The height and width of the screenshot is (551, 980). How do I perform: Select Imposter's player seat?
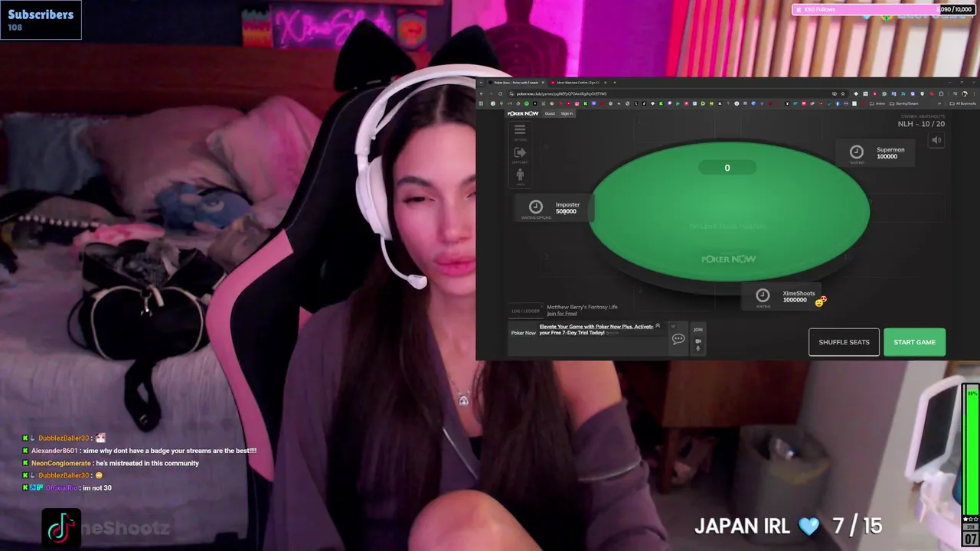(556, 208)
